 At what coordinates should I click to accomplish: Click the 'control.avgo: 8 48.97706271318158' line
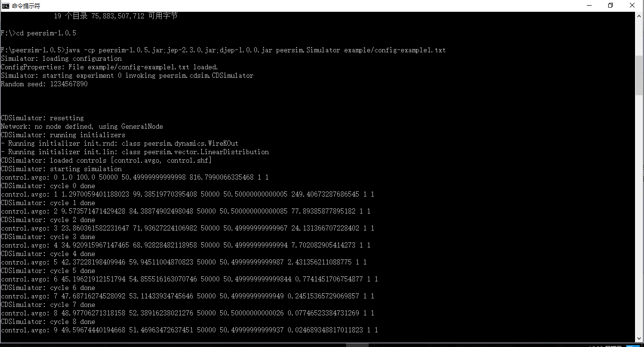coord(187,313)
